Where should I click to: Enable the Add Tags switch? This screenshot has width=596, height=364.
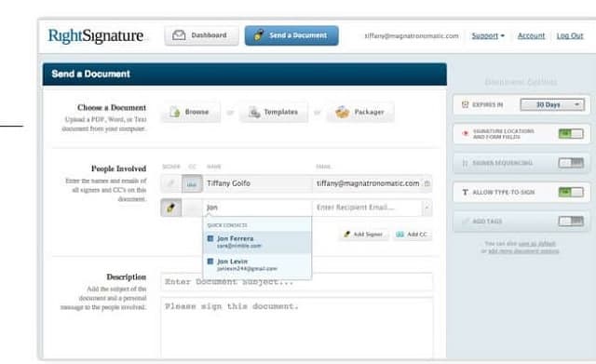571,222
